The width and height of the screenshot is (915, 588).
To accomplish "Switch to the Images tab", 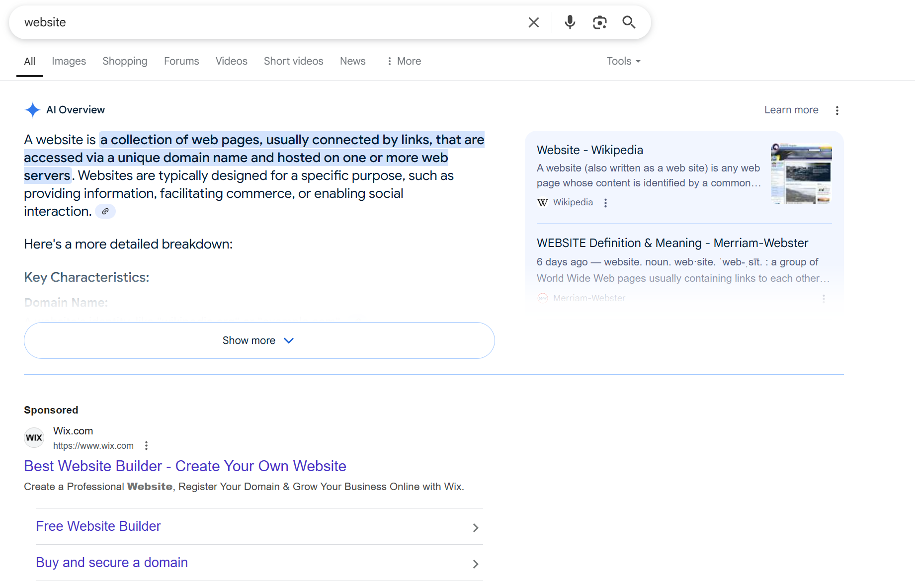I will pos(69,61).
